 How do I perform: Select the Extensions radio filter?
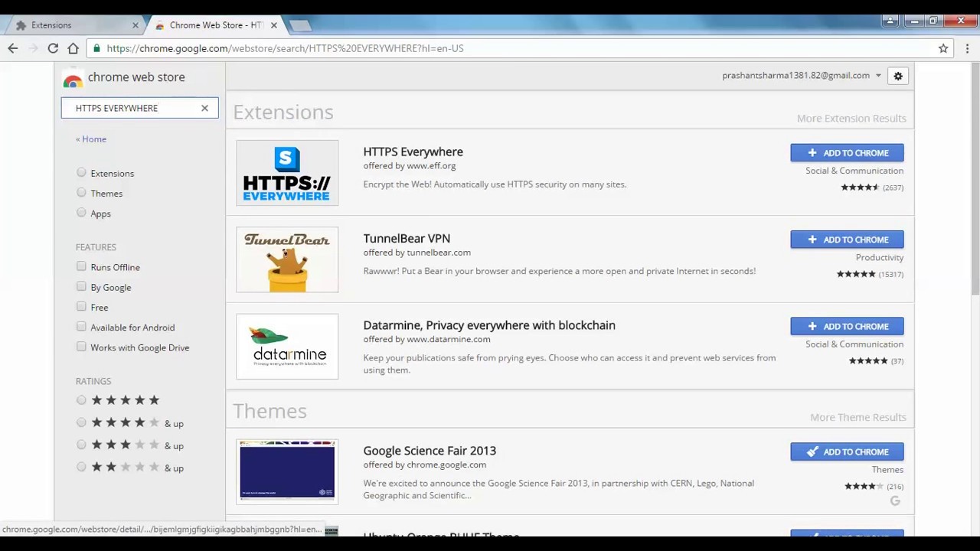click(x=81, y=173)
